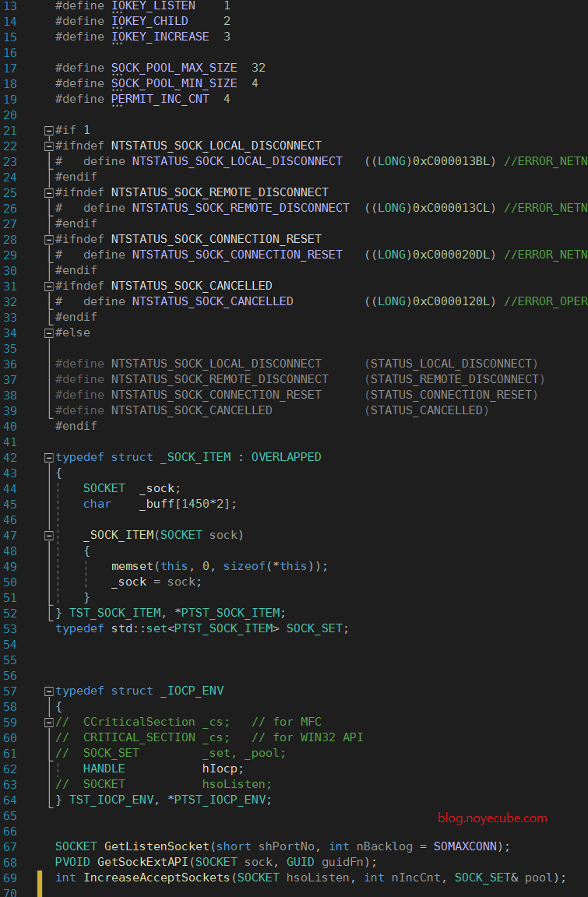Click TST_IOCP_ENV typedef name
The image size is (588, 897).
111,799
